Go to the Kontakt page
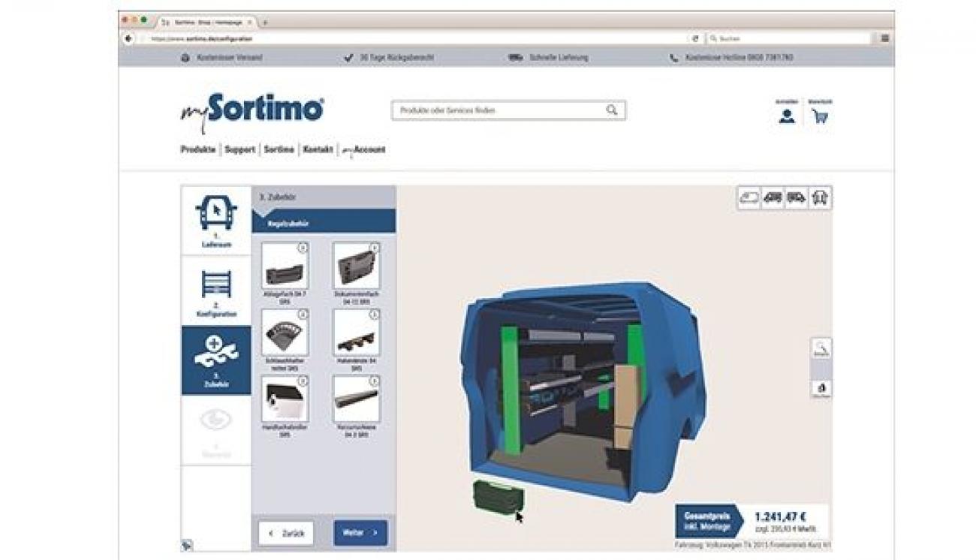The image size is (976, 560). [x=318, y=149]
